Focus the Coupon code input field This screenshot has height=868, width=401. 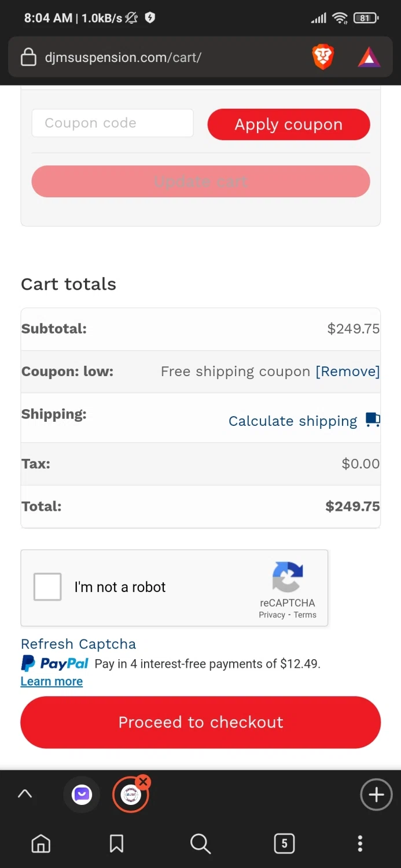point(112,123)
